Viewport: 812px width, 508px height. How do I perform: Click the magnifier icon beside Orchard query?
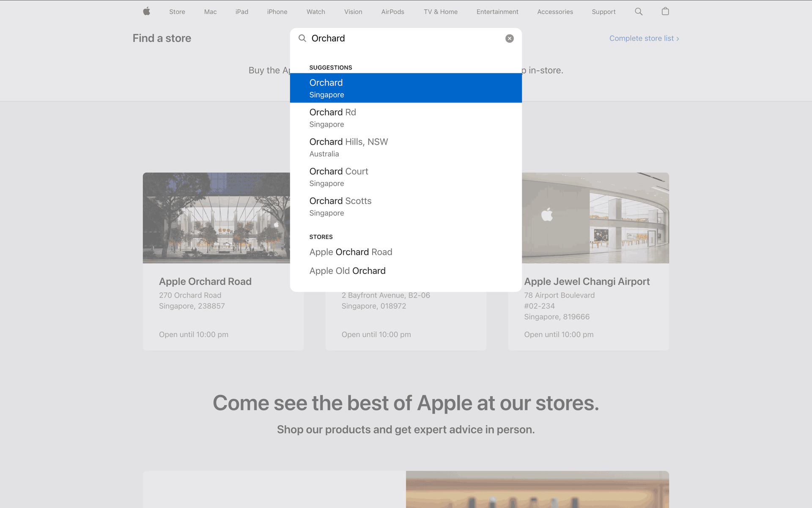pyautogui.click(x=302, y=39)
